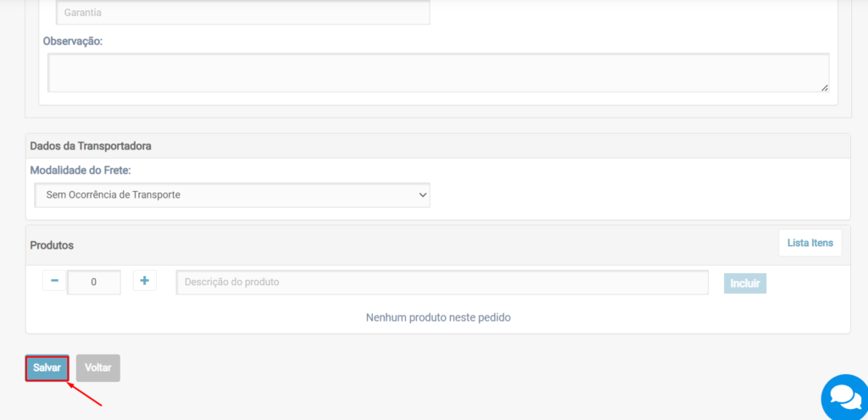The width and height of the screenshot is (868, 420).
Task: Open the Lista Itens button
Action: coord(810,243)
